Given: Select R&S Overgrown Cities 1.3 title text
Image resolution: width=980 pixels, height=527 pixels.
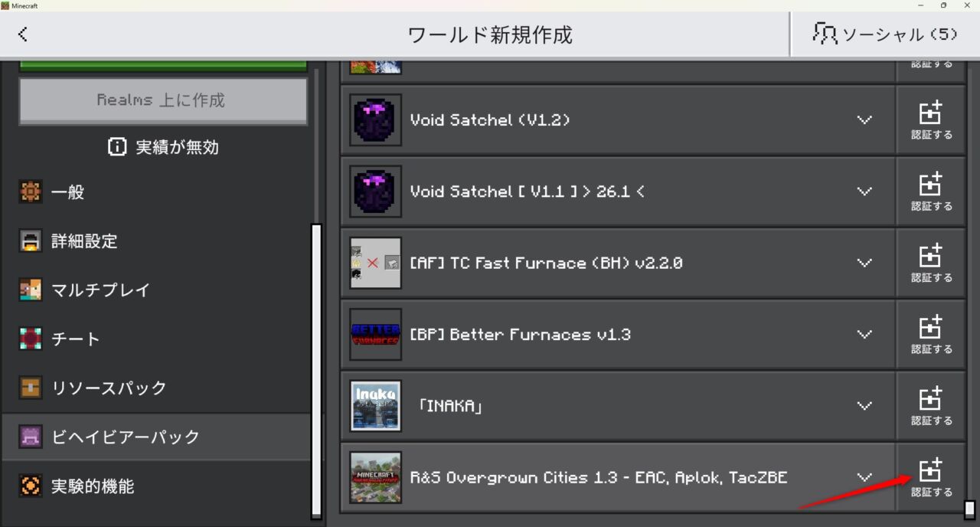Looking at the screenshot, I should pos(599,478).
